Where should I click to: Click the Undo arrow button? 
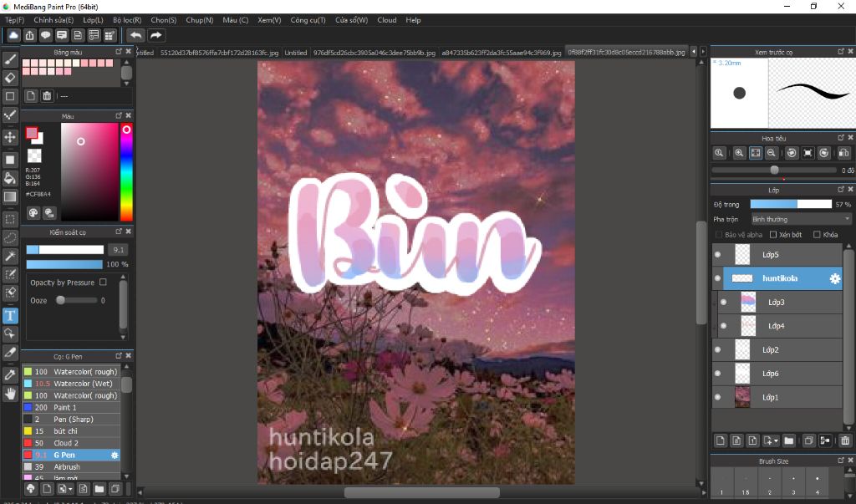coord(135,35)
